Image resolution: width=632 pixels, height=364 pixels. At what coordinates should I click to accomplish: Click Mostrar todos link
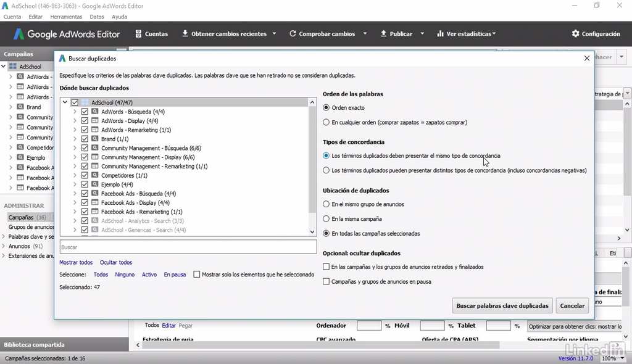[76, 262]
